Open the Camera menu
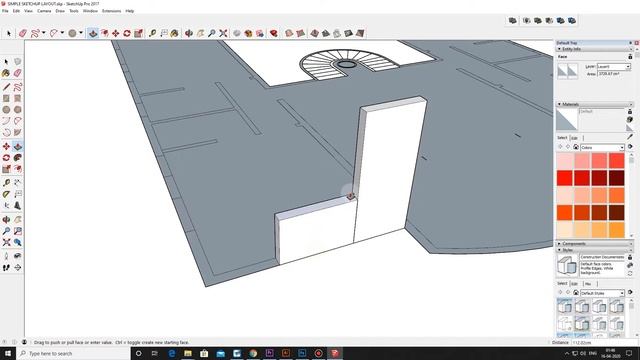The width and height of the screenshot is (640, 360). pos(44,11)
